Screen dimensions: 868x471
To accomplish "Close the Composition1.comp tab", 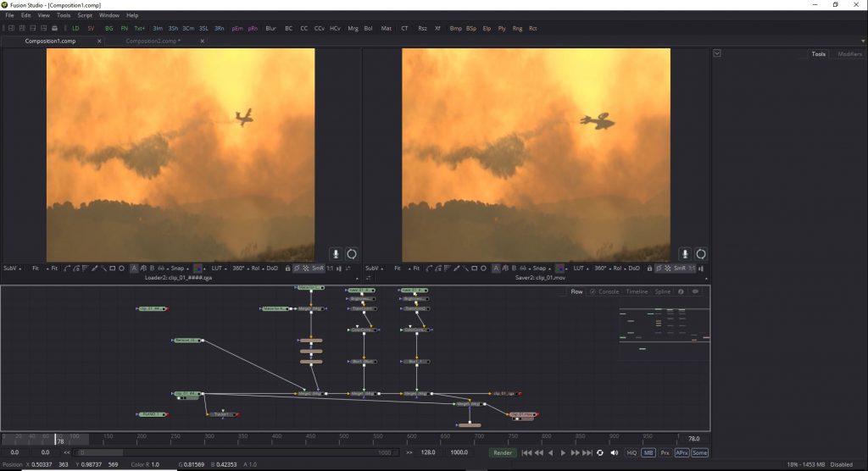I will coord(99,41).
